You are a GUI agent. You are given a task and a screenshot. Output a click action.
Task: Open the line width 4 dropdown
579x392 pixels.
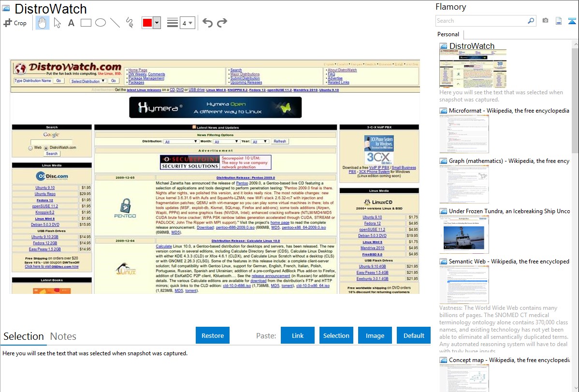[187, 23]
